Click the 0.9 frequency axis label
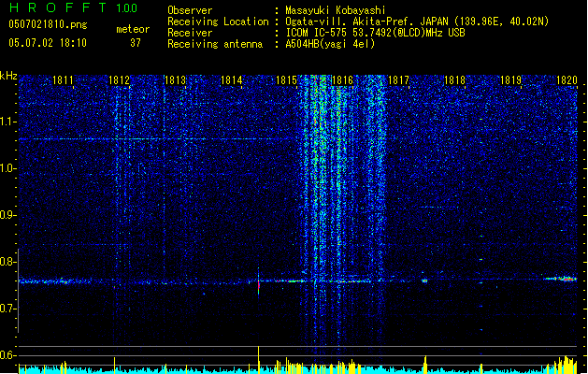Viewport: 588px width, 374px height. point(7,215)
